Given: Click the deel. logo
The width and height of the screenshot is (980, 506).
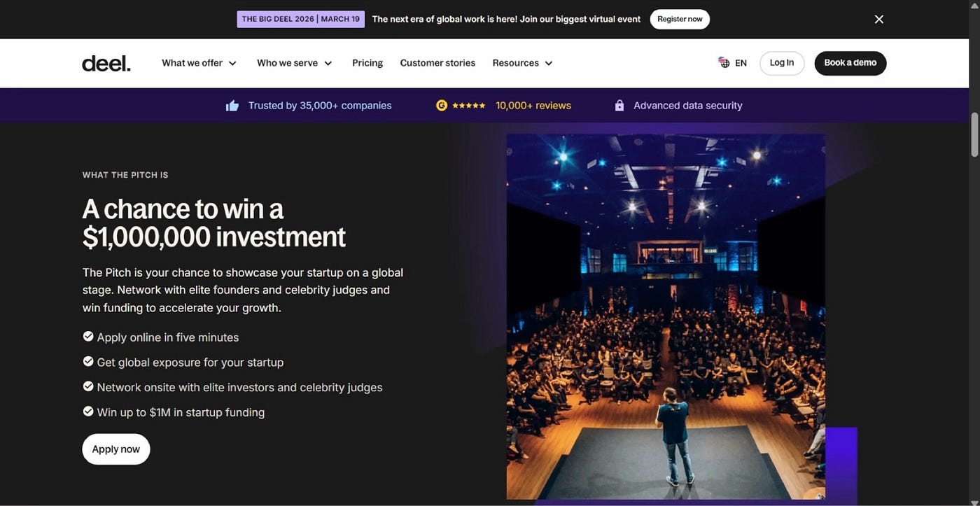Looking at the screenshot, I should (x=106, y=63).
